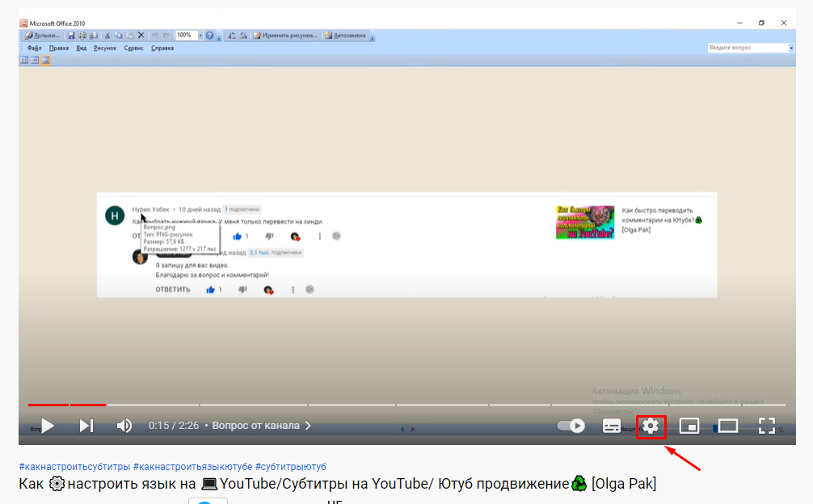813x504 pixels.
Task: Open the player settings gear
Action: point(651,426)
